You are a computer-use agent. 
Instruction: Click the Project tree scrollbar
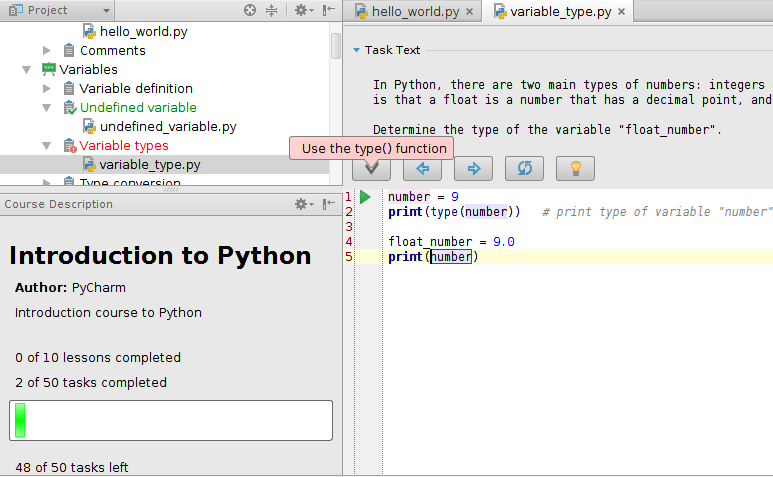[x=336, y=46]
